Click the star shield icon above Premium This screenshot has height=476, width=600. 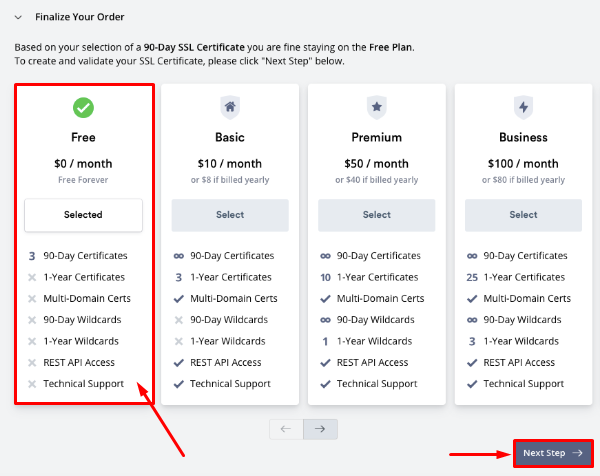click(377, 107)
